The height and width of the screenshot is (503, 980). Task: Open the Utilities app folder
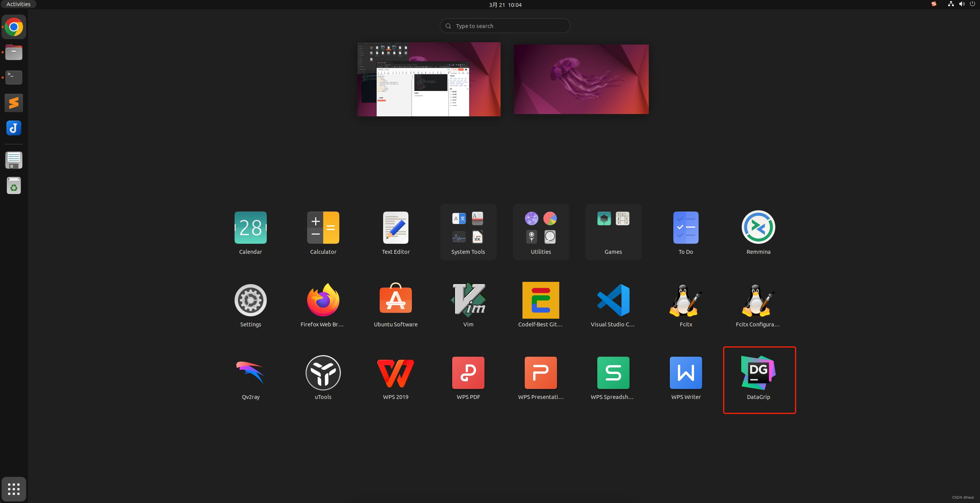[540, 232]
